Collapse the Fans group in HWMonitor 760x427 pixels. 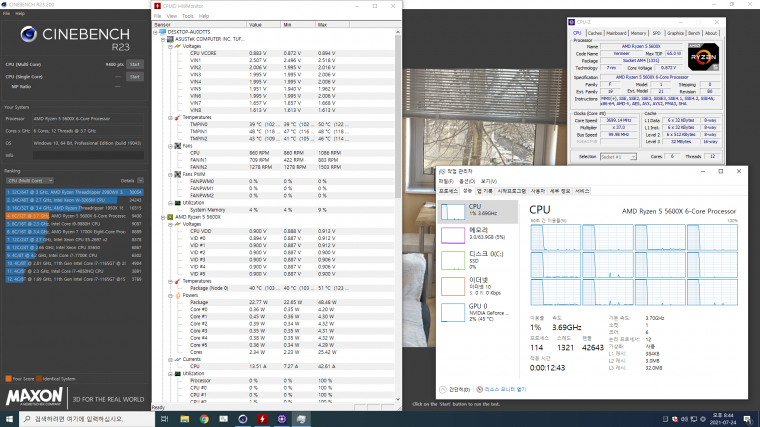click(171, 146)
